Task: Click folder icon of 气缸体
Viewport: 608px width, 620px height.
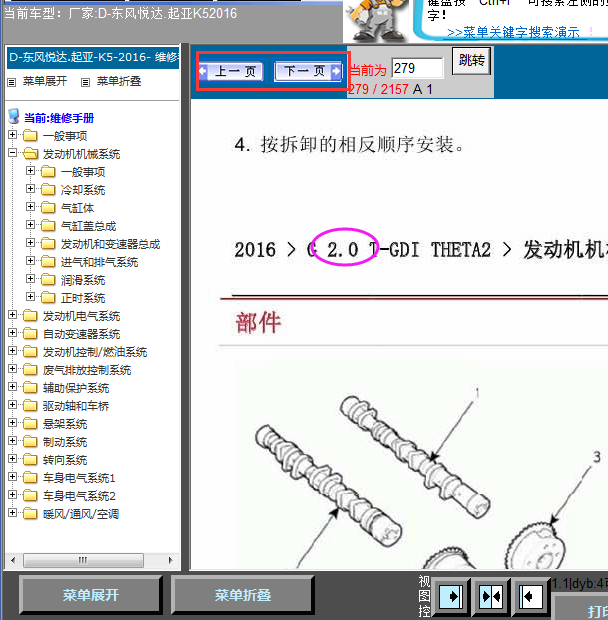Action: tap(48, 207)
